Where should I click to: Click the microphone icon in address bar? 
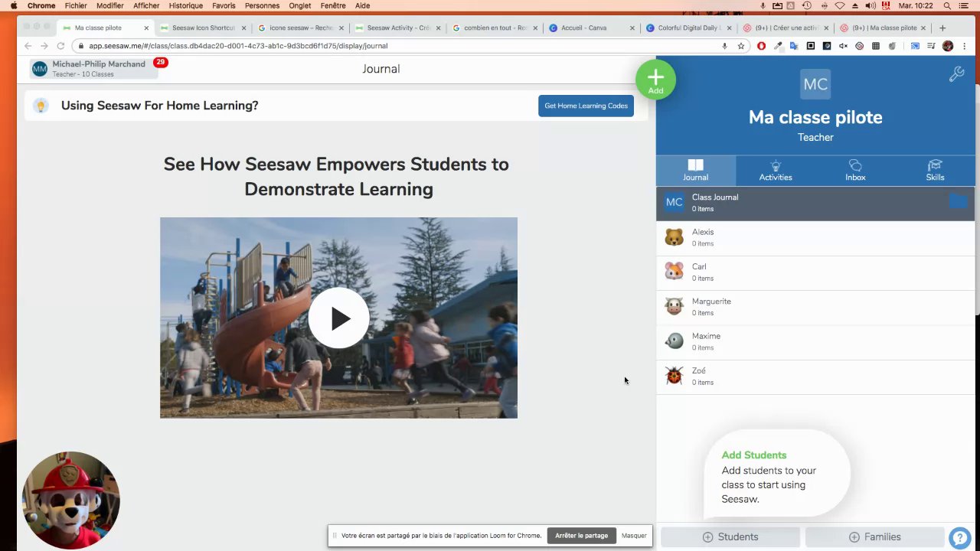click(x=724, y=46)
